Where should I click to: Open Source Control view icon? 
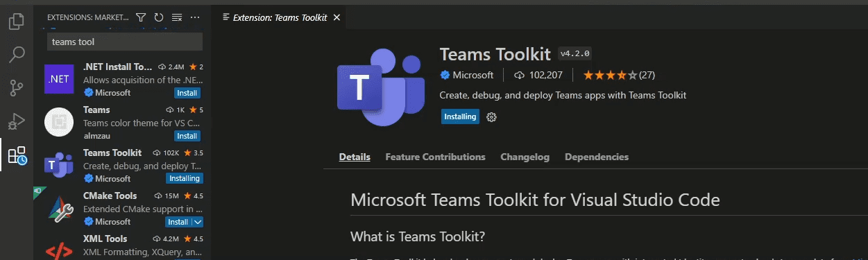tap(17, 88)
